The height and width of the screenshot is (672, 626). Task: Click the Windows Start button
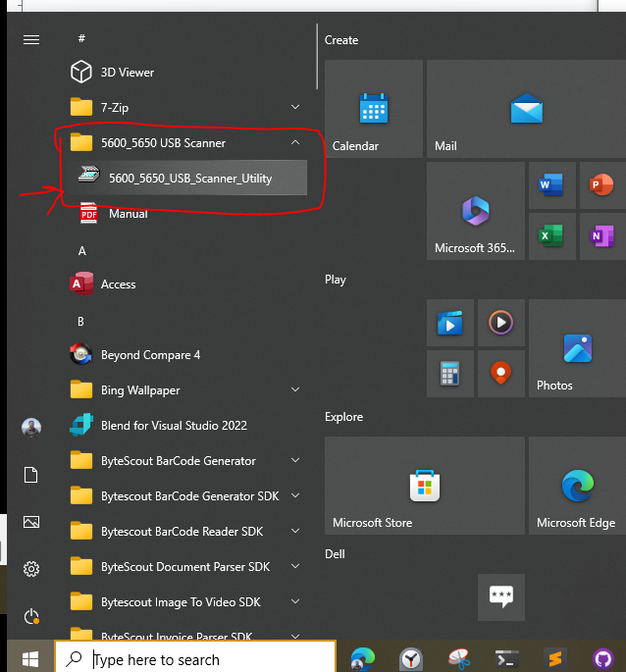[30, 658]
